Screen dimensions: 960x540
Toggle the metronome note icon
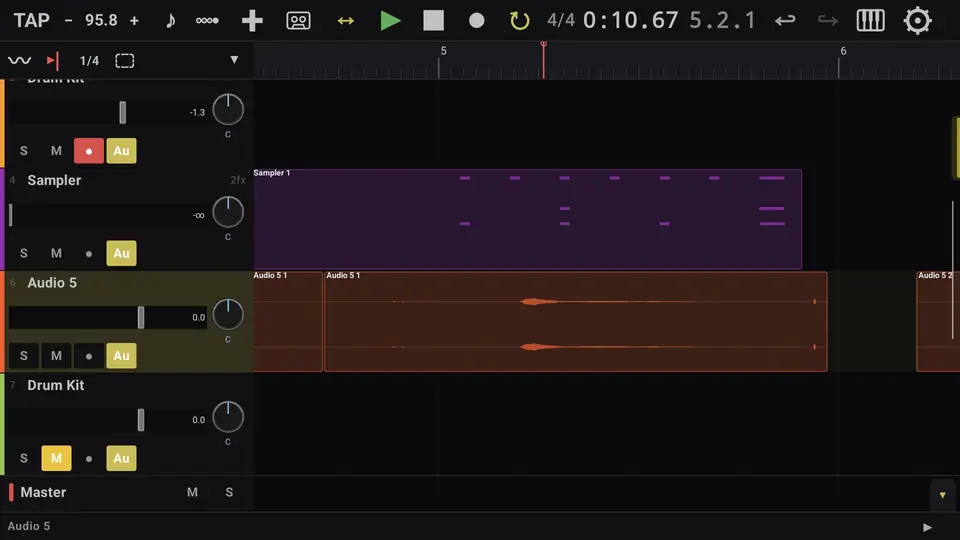point(170,20)
